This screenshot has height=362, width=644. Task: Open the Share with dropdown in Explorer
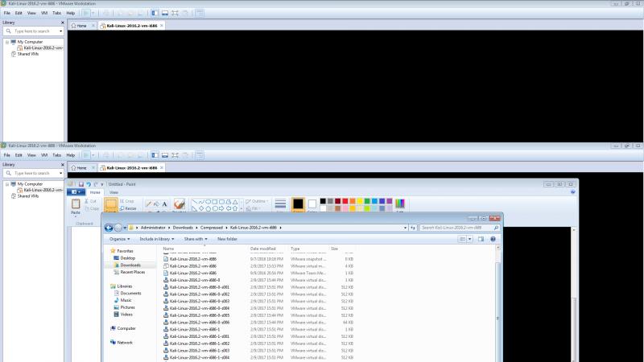pyautogui.click(x=196, y=239)
